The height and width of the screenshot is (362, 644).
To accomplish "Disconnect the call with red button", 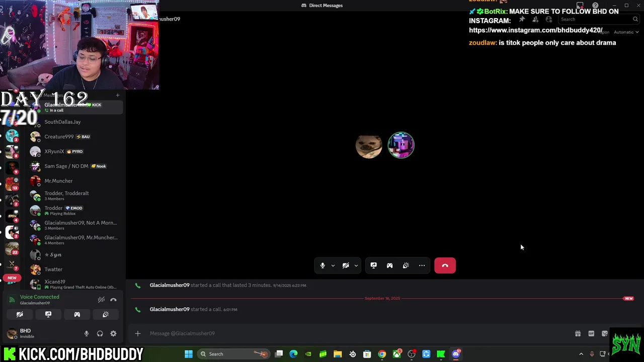I will [445, 265].
